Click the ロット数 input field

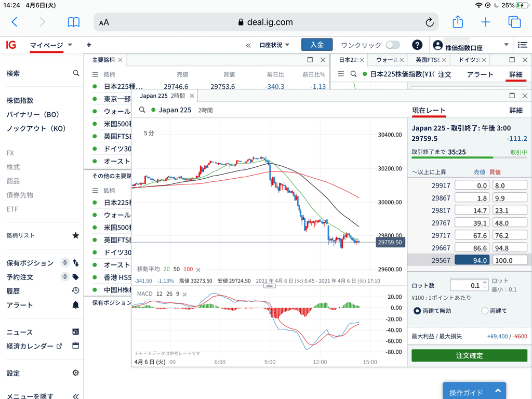click(466, 285)
